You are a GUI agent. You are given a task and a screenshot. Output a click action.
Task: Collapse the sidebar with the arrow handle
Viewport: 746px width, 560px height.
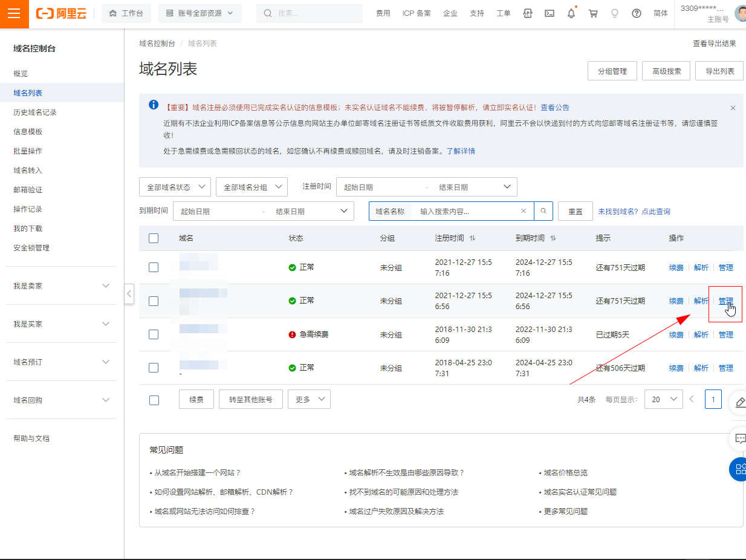129,294
